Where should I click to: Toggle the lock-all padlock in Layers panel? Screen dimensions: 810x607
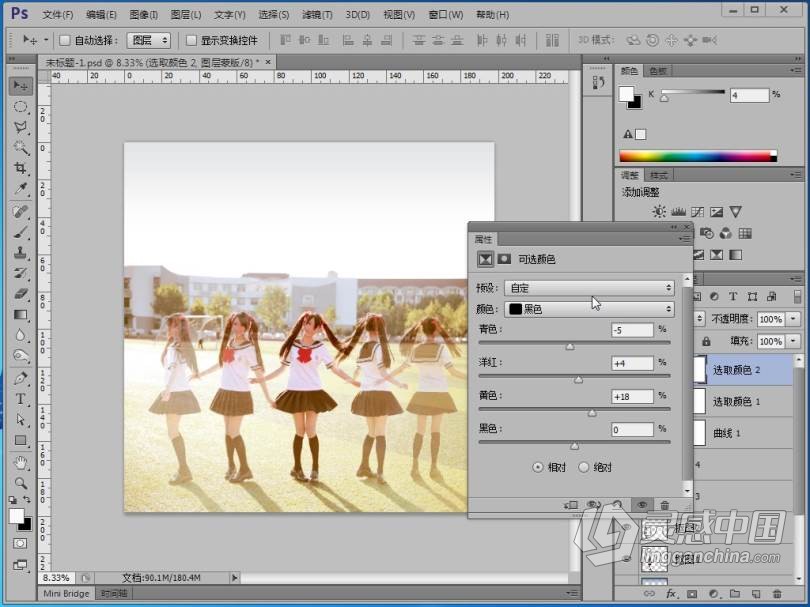pos(706,341)
